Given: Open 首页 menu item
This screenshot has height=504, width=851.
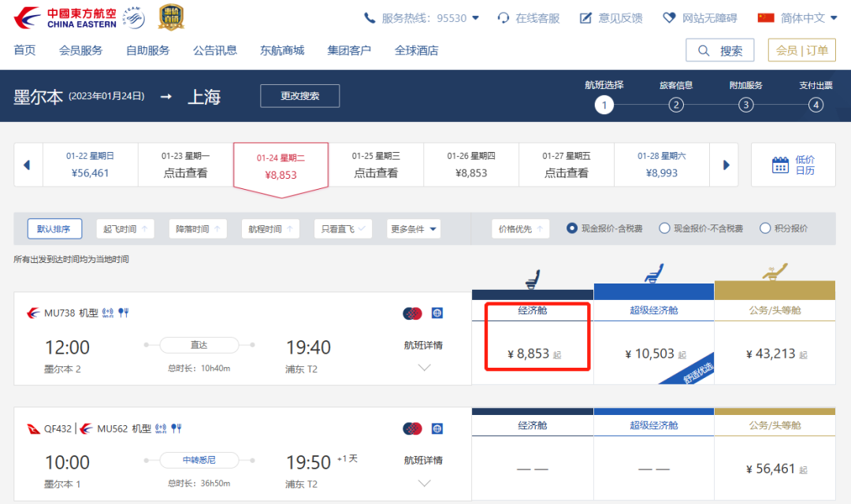Looking at the screenshot, I should pos(24,50).
